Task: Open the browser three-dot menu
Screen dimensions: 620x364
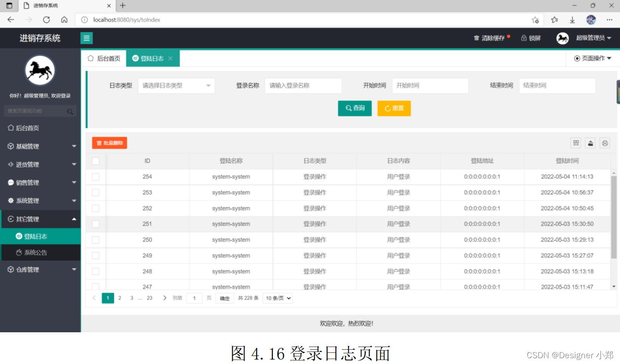Action: (x=609, y=20)
